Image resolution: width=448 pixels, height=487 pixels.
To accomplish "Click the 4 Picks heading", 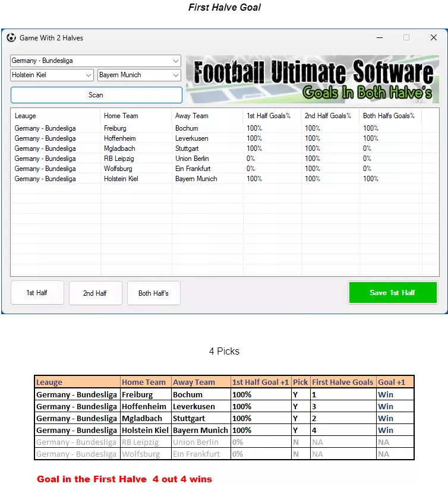I will 224,351.
